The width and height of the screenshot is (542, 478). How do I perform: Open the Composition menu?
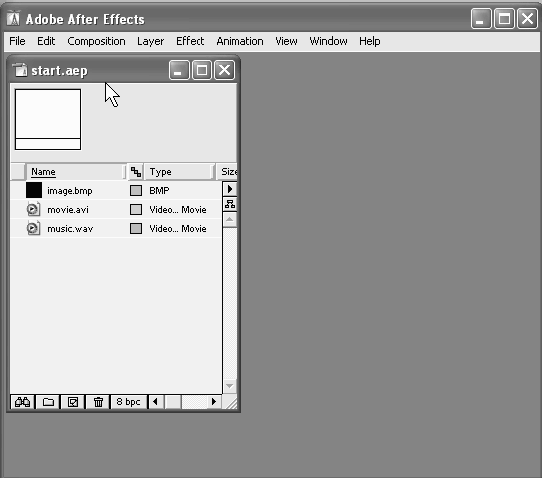96,41
